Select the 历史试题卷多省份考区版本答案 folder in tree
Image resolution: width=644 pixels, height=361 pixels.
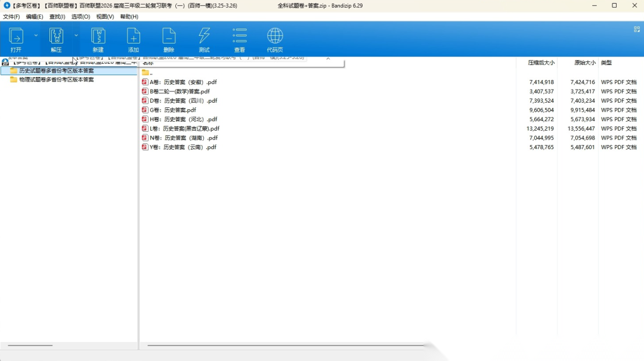(x=56, y=70)
